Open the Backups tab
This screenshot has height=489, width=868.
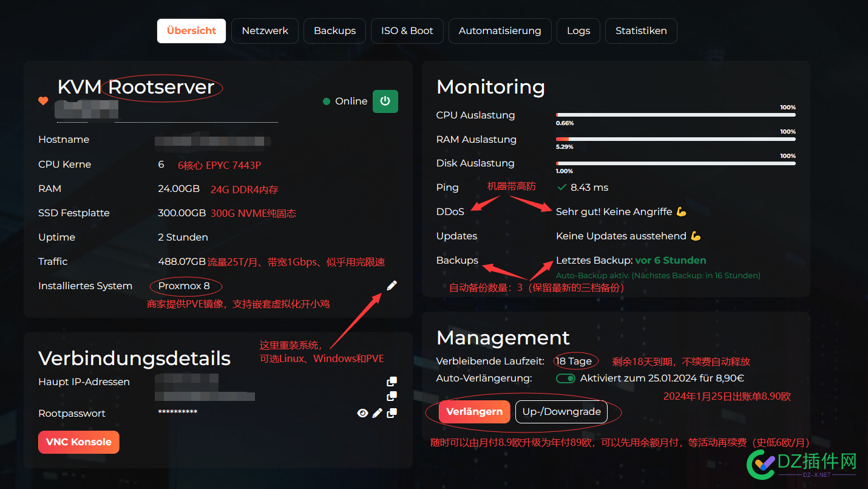334,31
